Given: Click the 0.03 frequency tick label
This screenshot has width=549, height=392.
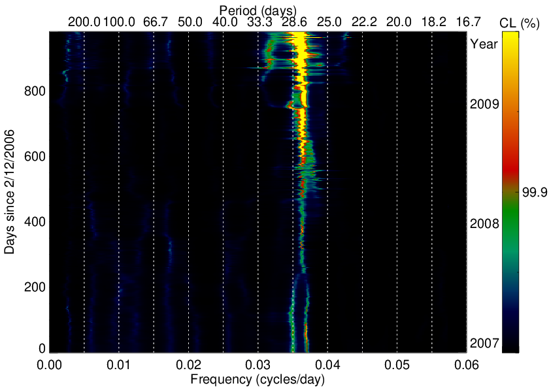Looking at the screenshot, I should [258, 365].
